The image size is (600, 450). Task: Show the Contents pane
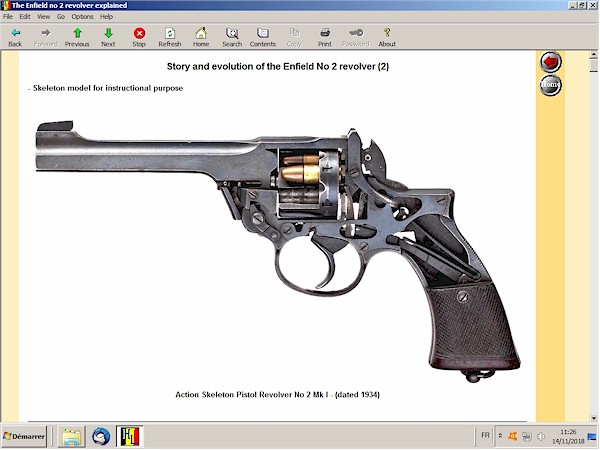pos(263,37)
